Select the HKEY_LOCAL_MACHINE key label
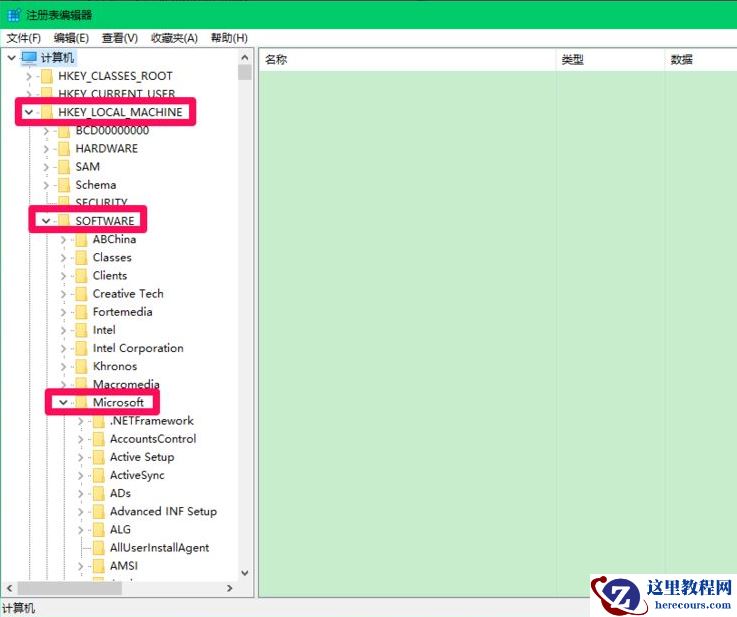This screenshot has width=737, height=617. [120, 112]
